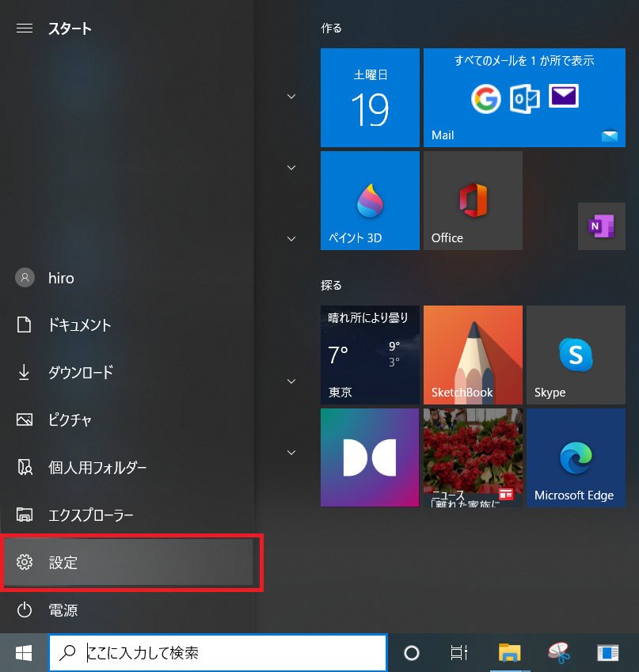Expand the chevron level with the 東京 label
The width and height of the screenshot is (639, 672).
[291, 382]
